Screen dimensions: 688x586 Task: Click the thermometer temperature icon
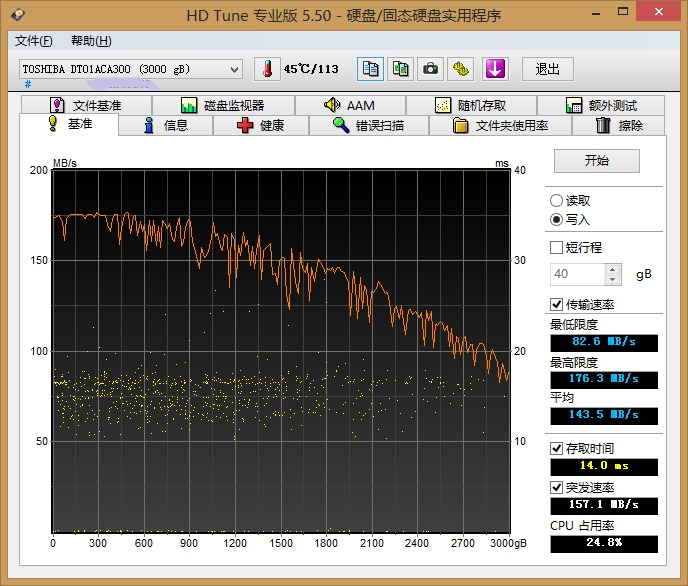[x=267, y=69]
